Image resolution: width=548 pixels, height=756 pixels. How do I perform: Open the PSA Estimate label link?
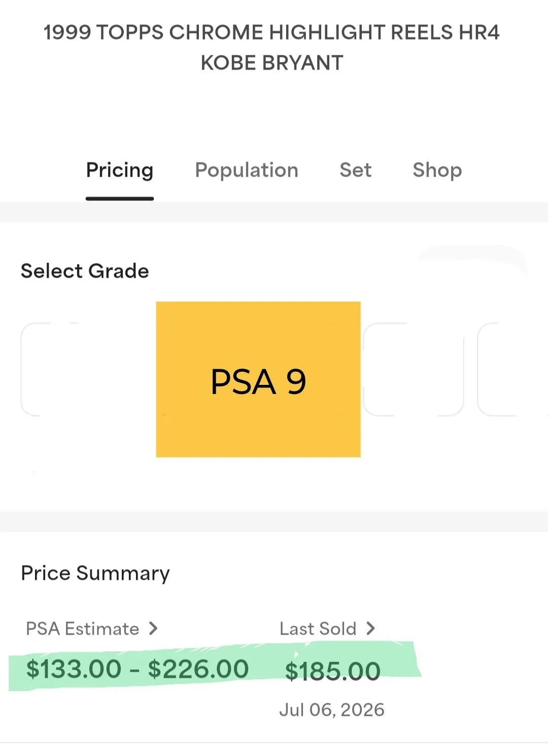pyautogui.click(x=83, y=629)
